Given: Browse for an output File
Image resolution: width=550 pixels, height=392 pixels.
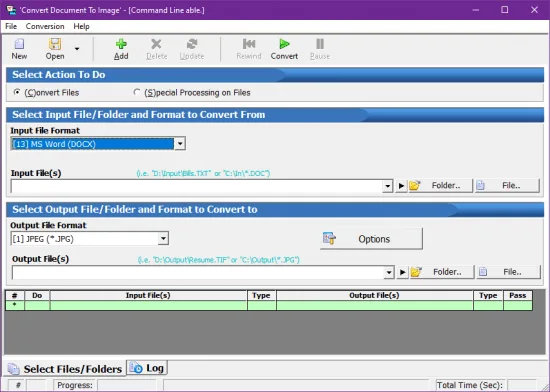Looking at the screenshot, I should (x=509, y=272).
